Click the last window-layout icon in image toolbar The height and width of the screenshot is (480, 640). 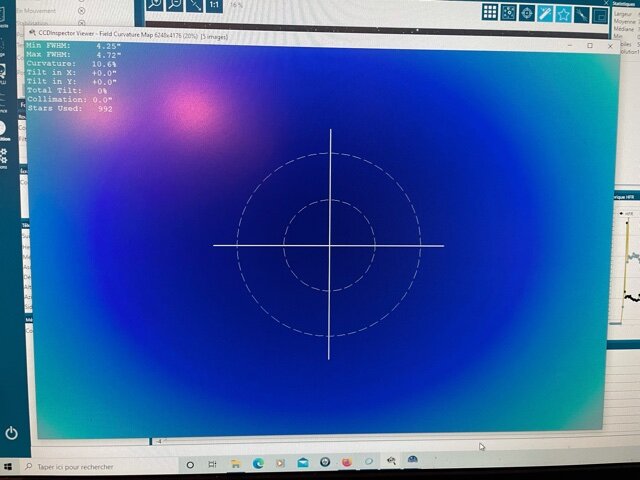pos(600,16)
